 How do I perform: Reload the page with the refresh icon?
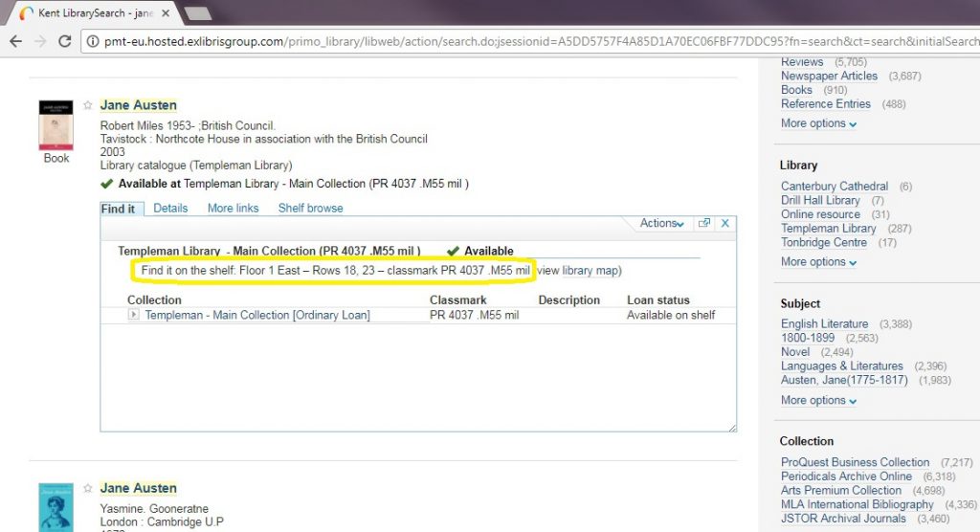coord(65,42)
